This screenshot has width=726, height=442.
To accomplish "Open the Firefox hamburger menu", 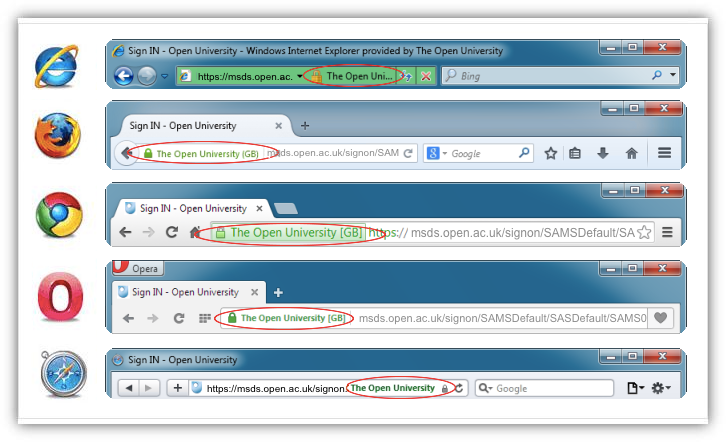I will 664,152.
